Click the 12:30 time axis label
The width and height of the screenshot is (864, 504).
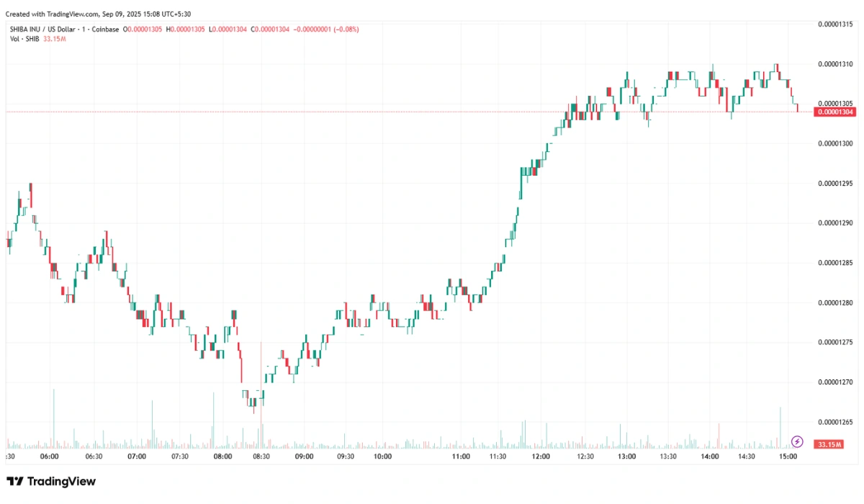(x=584, y=456)
